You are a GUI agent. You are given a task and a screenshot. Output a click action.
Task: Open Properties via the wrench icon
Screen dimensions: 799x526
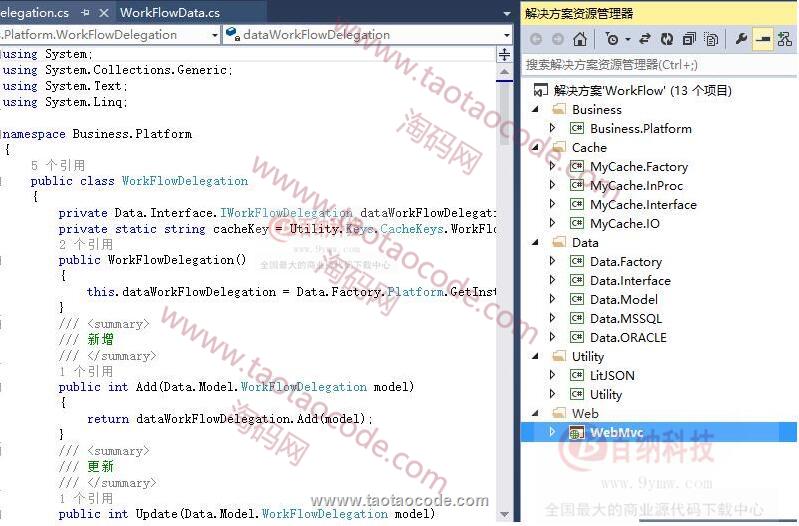tap(741, 39)
